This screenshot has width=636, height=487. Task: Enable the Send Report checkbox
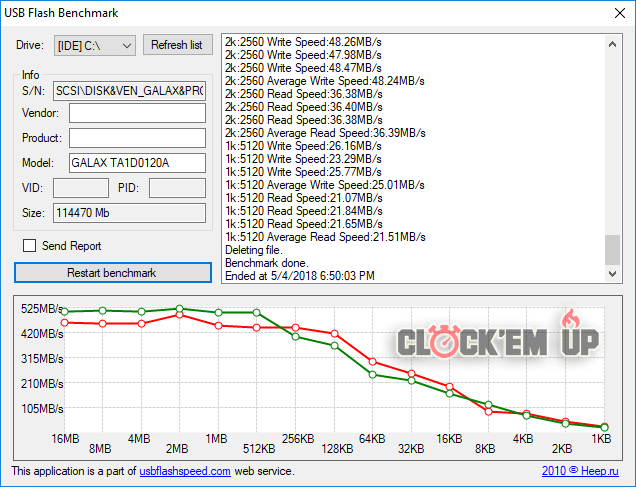pos(30,246)
